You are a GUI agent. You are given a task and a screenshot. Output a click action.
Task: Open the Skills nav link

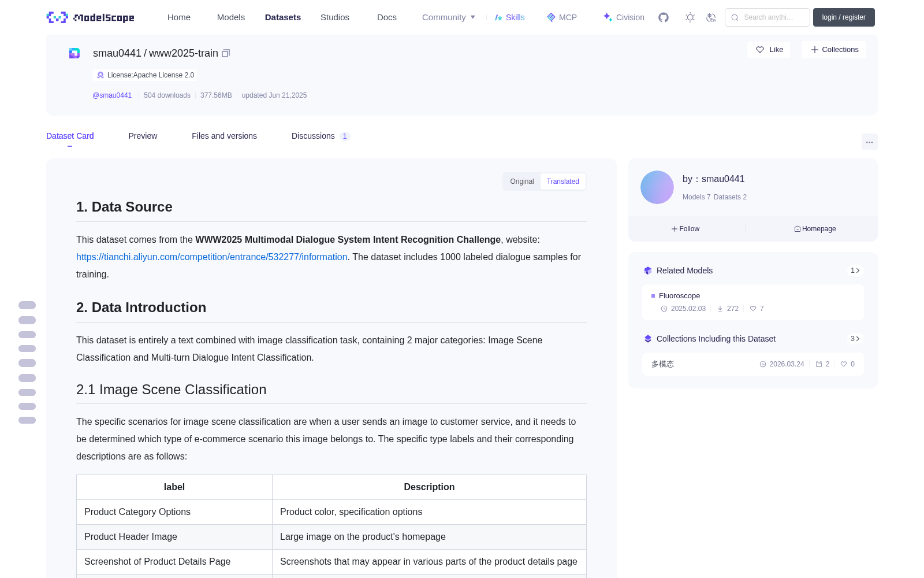(510, 17)
